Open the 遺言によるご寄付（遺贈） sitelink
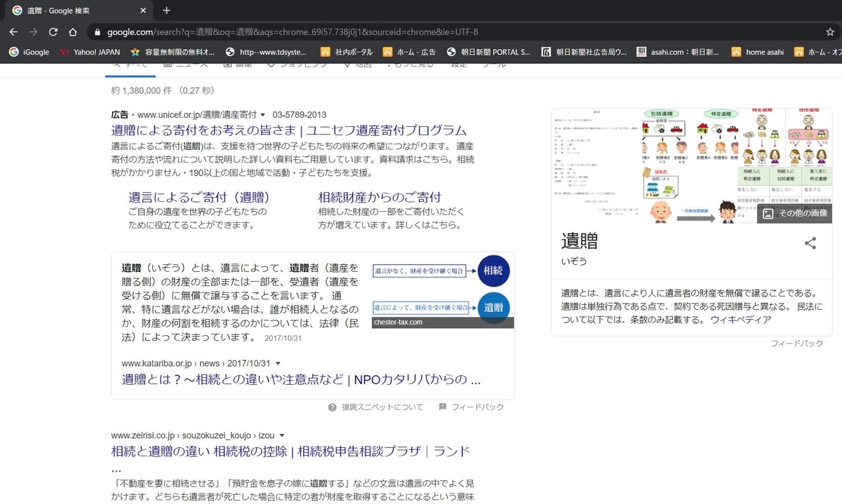842x504 pixels. pyautogui.click(x=199, y=198)
